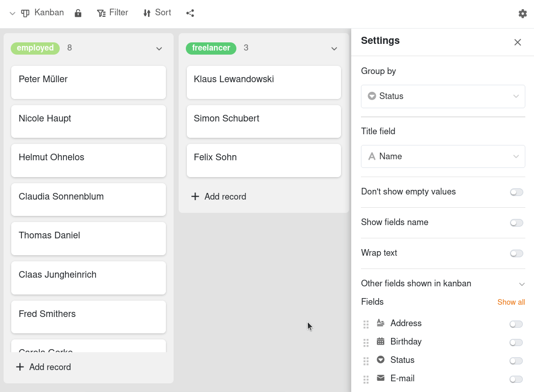The image size is (534, 392).
Task: Click the drag handle beside Address field
Action: click(366, 324)
